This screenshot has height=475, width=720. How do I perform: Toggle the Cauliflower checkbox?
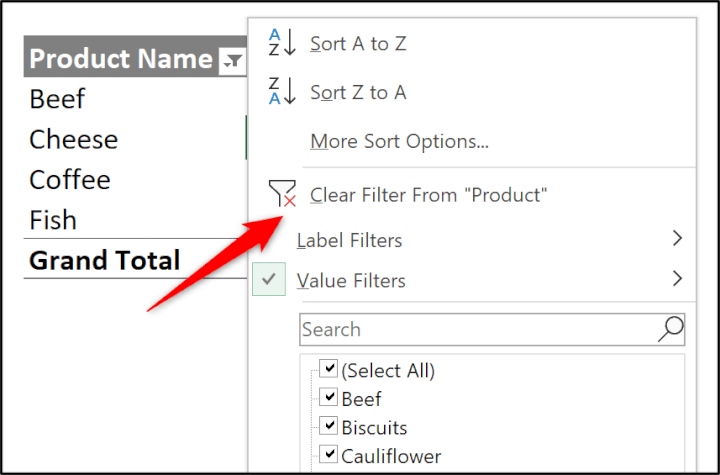click(x=328, y=456)
